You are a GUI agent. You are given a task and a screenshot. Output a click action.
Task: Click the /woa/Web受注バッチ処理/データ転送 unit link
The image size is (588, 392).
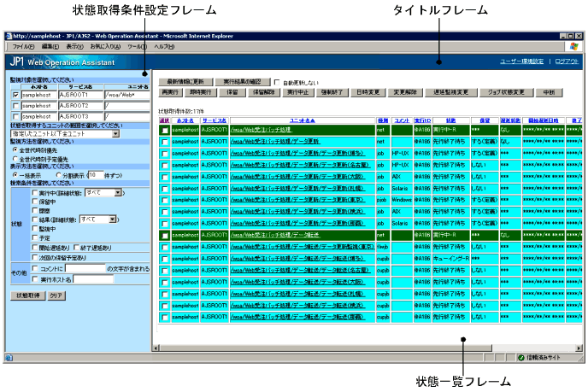click(275, 235)
